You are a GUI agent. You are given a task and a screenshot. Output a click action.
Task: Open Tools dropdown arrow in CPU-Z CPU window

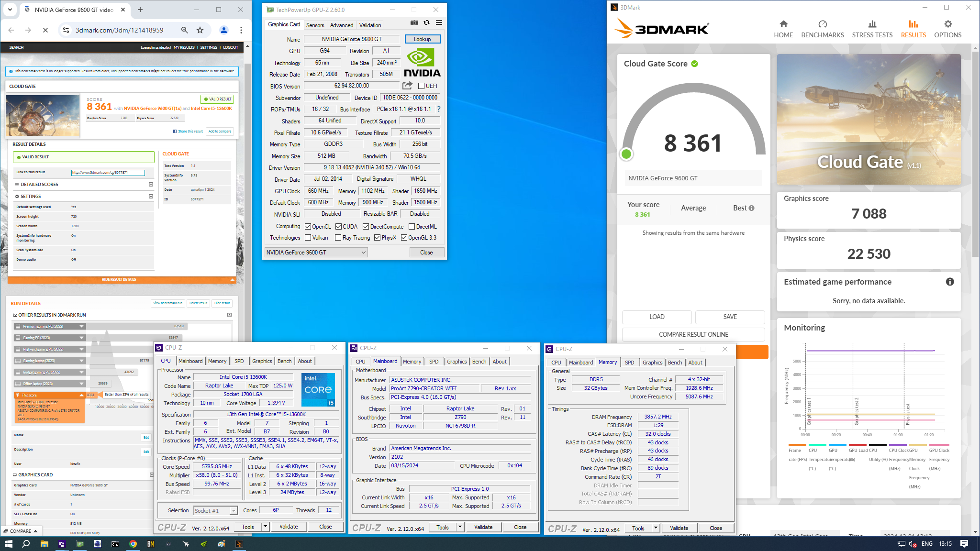[265, 527]
